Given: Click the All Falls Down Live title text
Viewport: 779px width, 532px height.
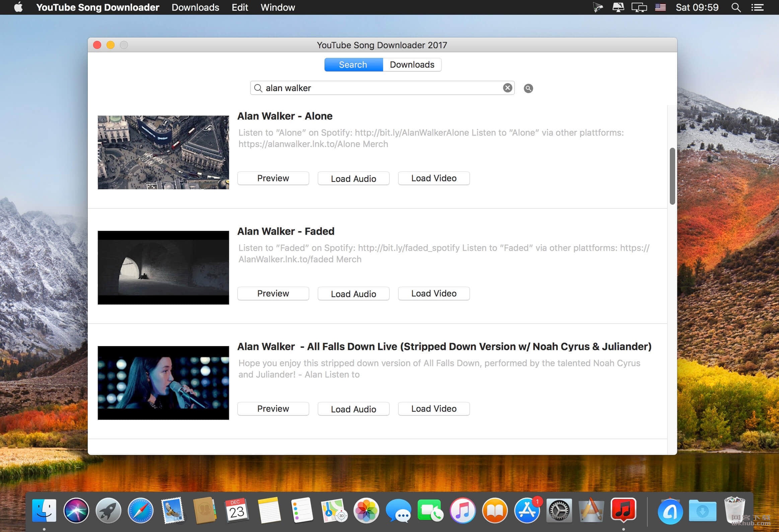Looking at the screenshot, I should tap(444, 347).
